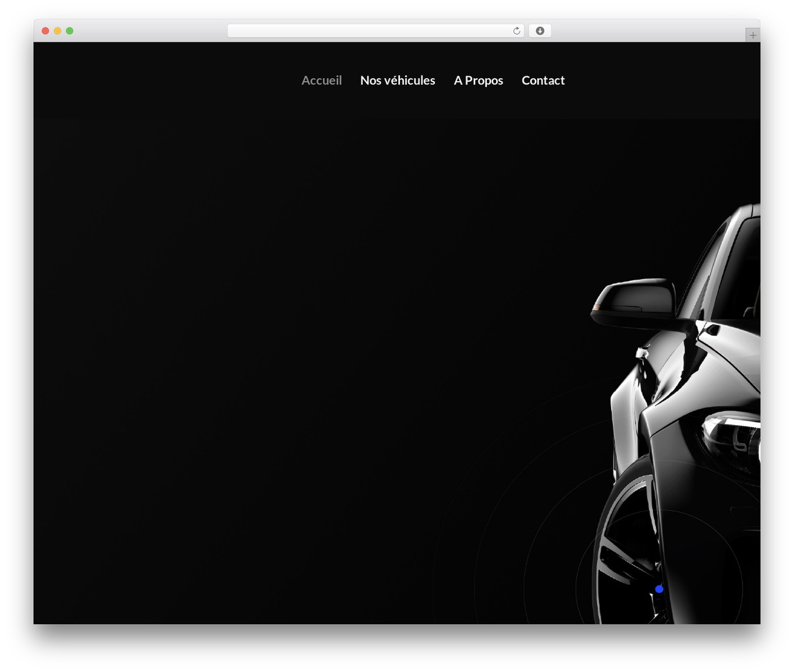Open the Accueil menu item

(x=321, y=81)
